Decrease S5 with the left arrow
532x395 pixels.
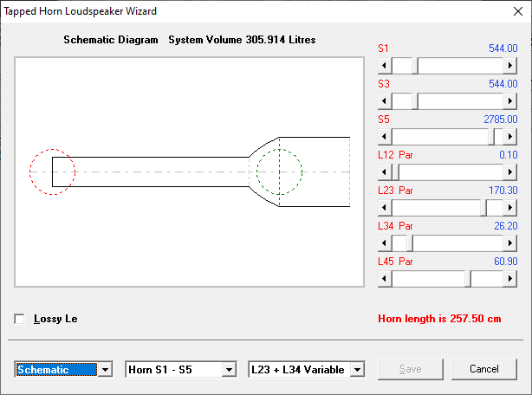[385, 137]
